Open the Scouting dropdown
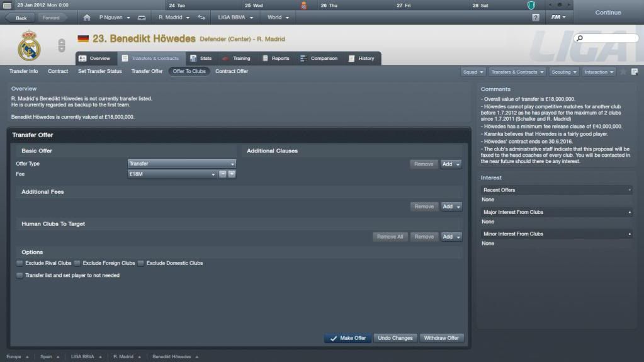This screenshot has width=644, height=362. [564, 72]
